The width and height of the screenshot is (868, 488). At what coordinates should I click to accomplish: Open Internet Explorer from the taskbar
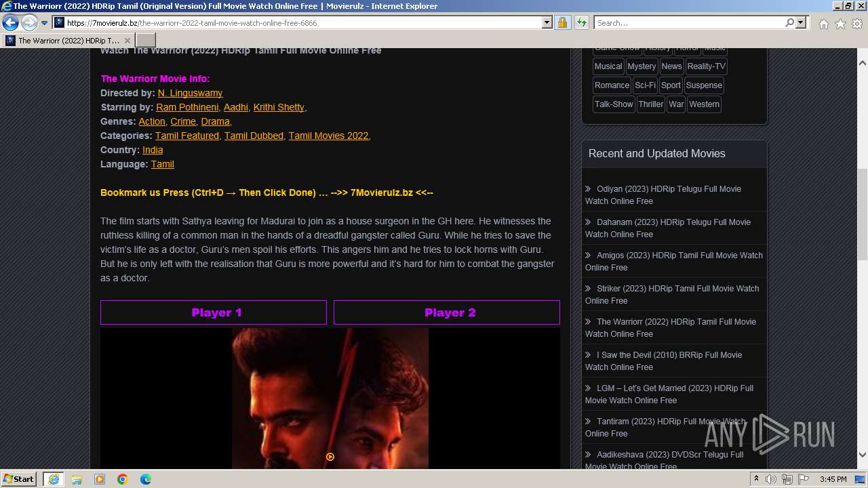(53, 479)
